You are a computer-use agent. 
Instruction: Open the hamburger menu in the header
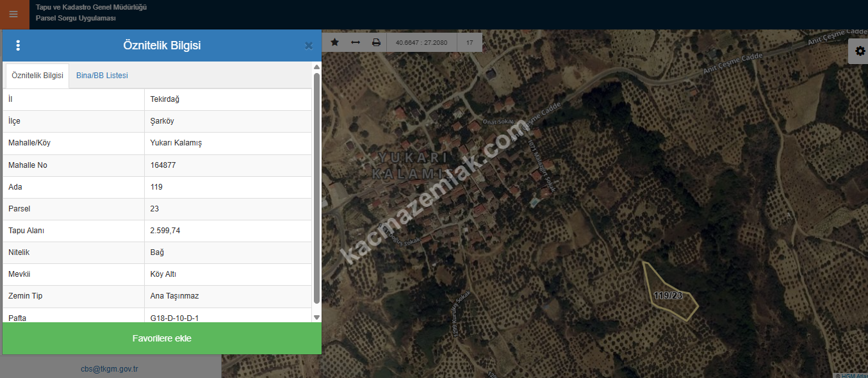click(x=13, y=14)
